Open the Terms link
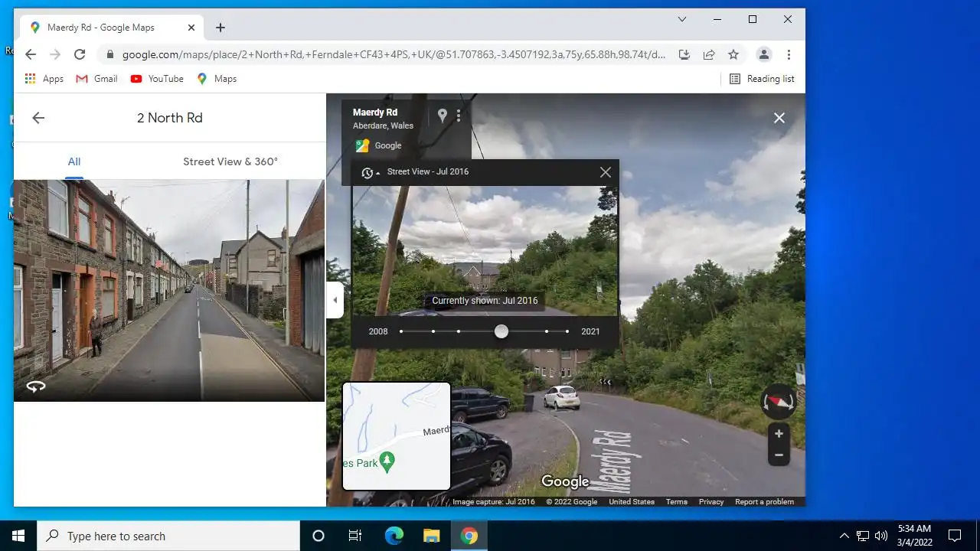 pyautogui.click(x=677, y=502)
